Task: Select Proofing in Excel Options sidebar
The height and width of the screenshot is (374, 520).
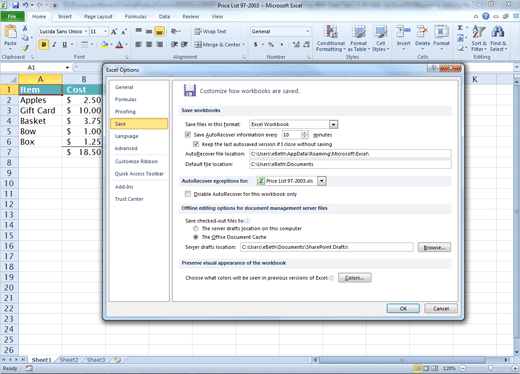Action: click(125, 112)
